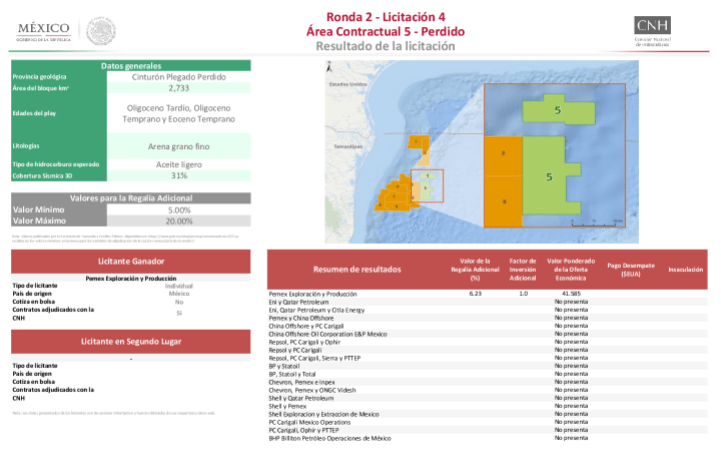Viewport: 721px width, 460px height.
Task: Click 'Licitante en Segundo Lugar' header
Action: [131, 341]
